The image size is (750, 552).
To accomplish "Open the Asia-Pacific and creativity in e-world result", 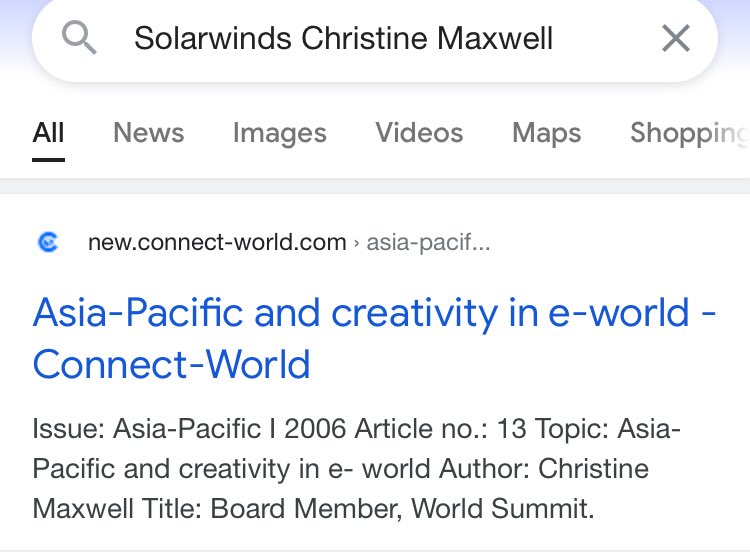I will (x=374, y=338).
